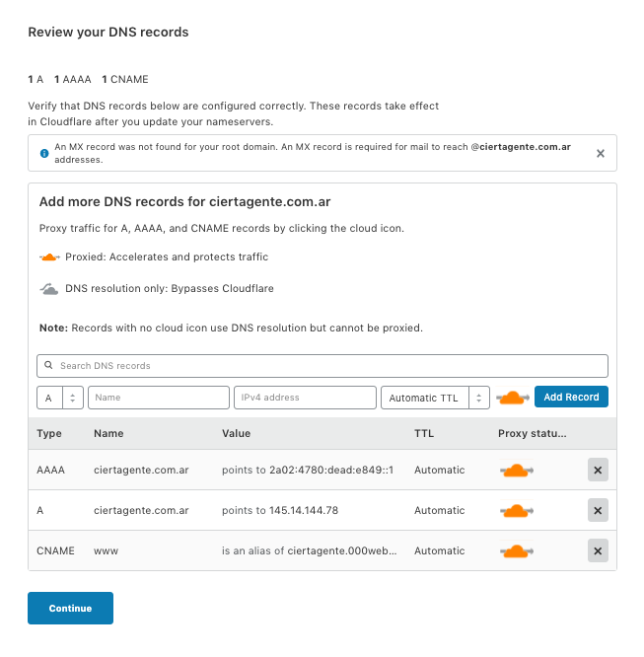The height and width of the screenshot is (657, 644).
Task: Expand the Automatic TTL dropdown
Action: [434, 398]
